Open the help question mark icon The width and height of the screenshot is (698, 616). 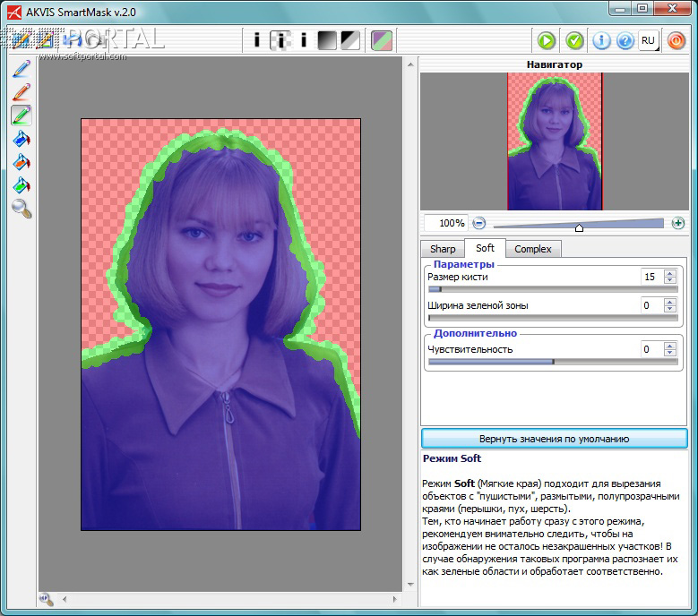click(625, 40)
